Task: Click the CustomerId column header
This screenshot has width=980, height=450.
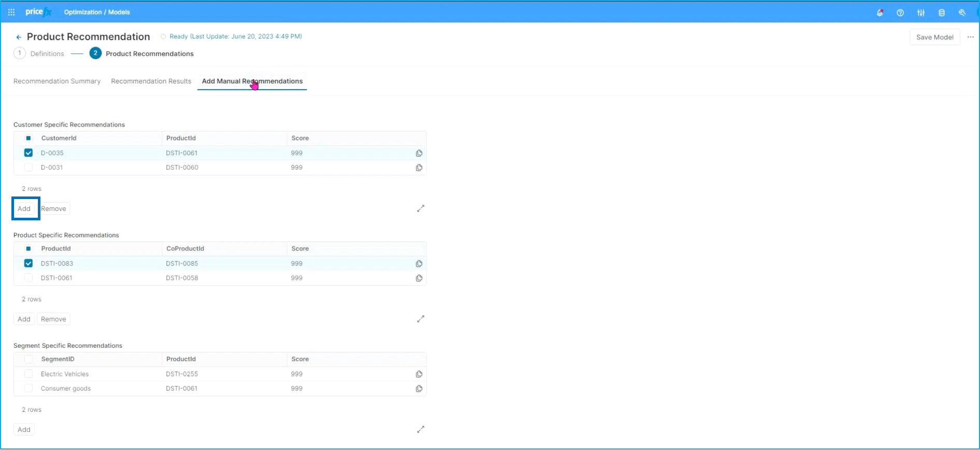Action: point(59,138)
